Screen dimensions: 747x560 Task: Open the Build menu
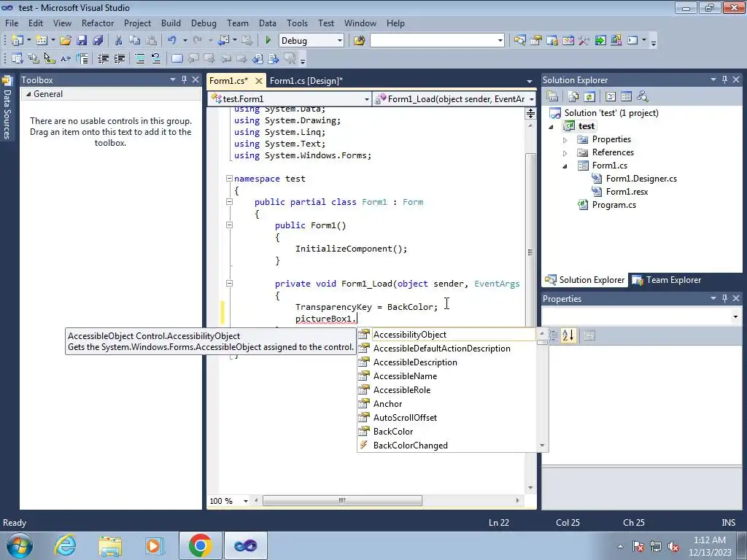pos(171,23)
